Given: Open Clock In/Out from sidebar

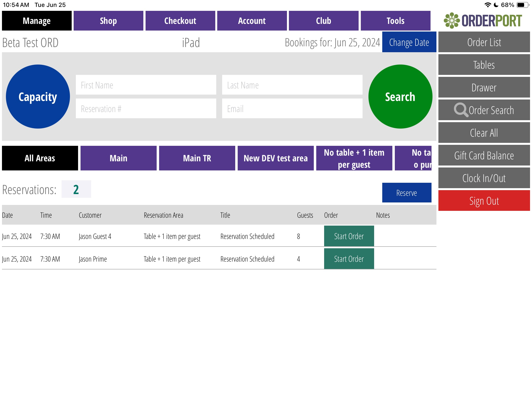Looking at the screenshot, I should [484, 178].
